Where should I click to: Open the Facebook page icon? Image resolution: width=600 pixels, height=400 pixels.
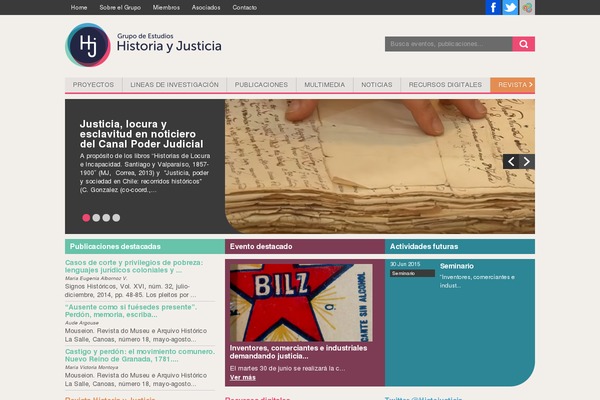(x=493, y=7)
